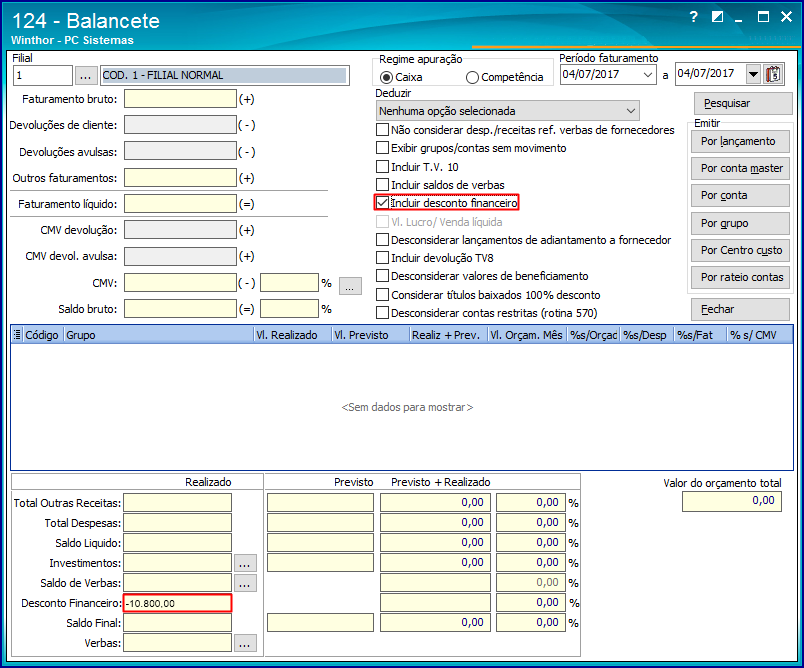Screen dimensions: 804x668
Task: Click the %s/Orçad column header
Action: tap(593, 335)
